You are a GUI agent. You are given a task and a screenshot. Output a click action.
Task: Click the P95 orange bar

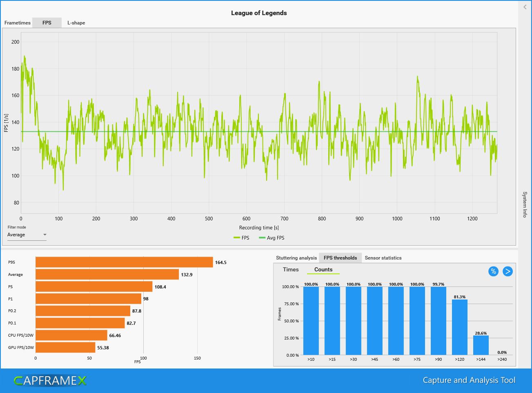point(124,262)
